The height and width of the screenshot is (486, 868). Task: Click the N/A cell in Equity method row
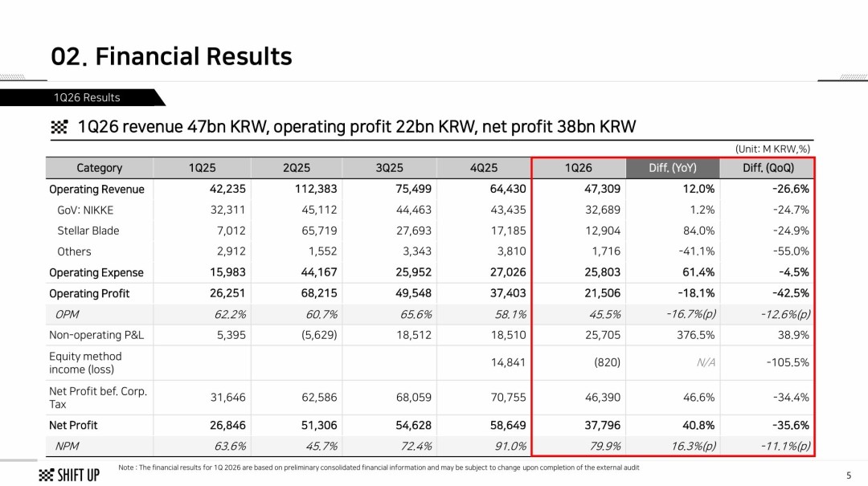point(706,362)
